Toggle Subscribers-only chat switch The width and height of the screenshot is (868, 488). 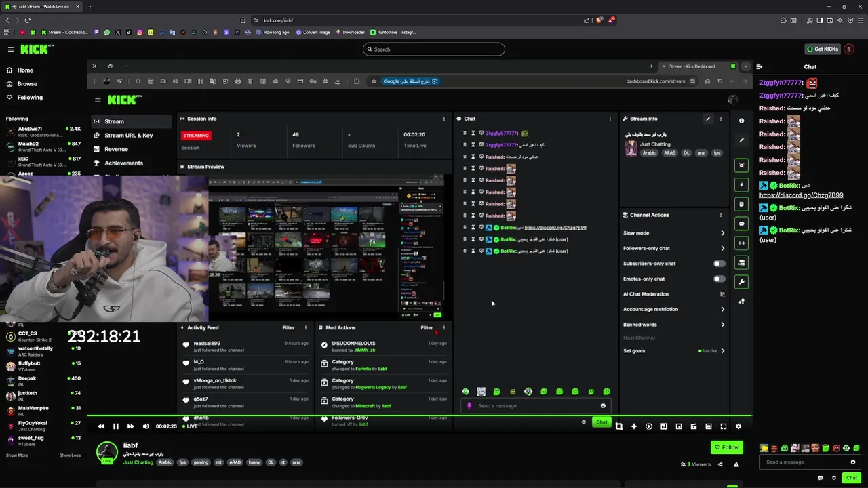719,264
